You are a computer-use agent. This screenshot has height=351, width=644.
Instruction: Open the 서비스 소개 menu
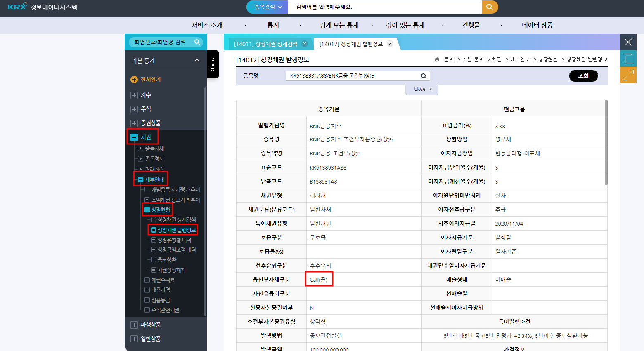(x=207, y=25)
